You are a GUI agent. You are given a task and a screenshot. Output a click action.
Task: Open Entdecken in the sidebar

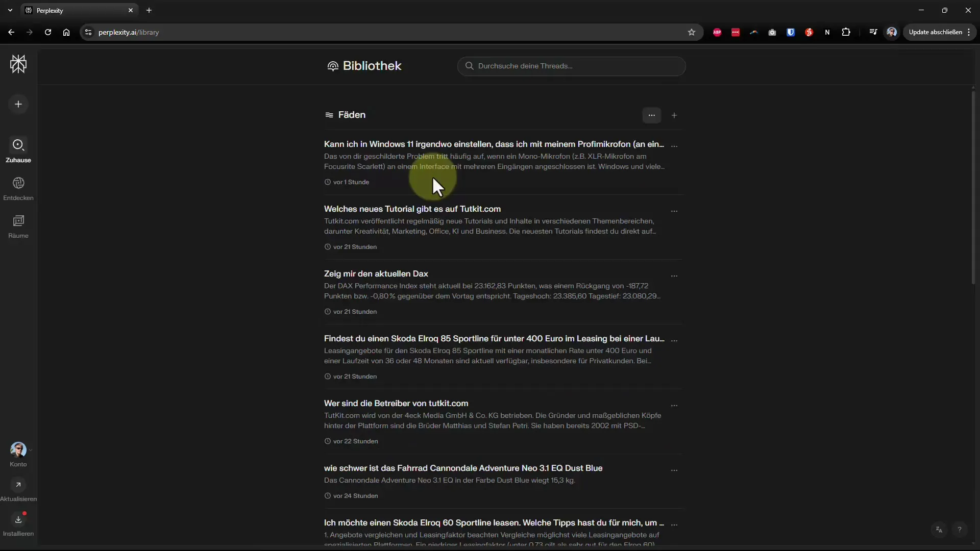click(18, 189)
